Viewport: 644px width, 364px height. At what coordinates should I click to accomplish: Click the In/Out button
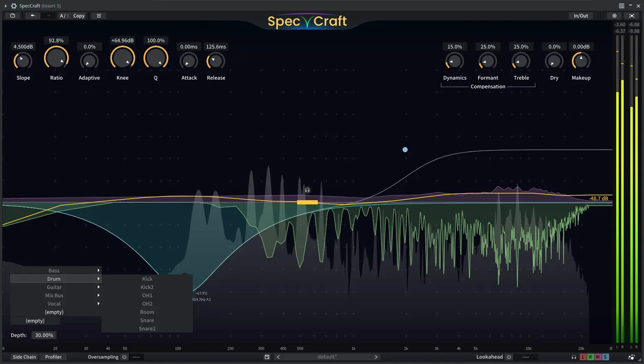(x=581, y=16)
